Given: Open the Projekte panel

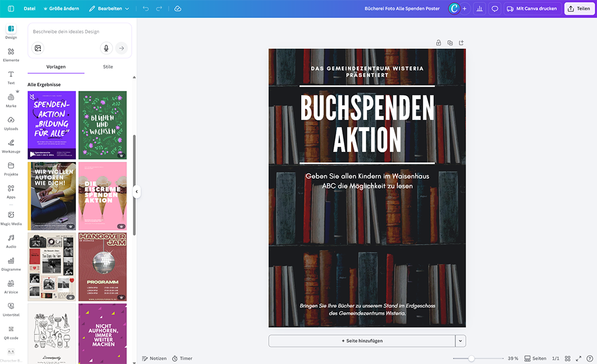Looking at the screenshot, I should (11, 169).
